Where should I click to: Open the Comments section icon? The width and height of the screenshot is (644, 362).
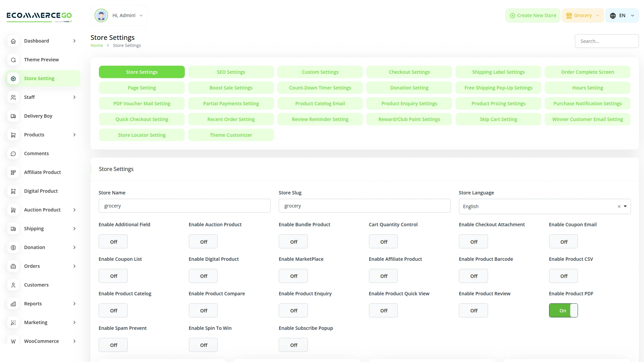13,154
